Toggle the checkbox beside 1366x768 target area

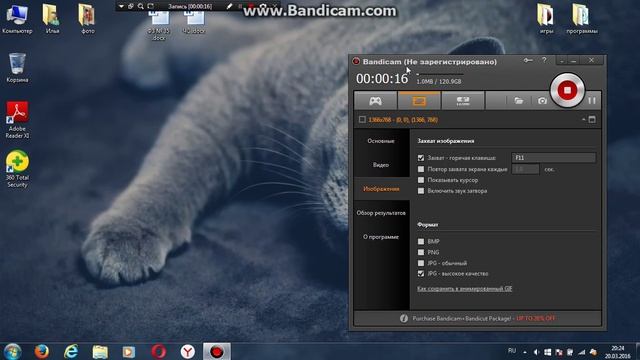362,120
